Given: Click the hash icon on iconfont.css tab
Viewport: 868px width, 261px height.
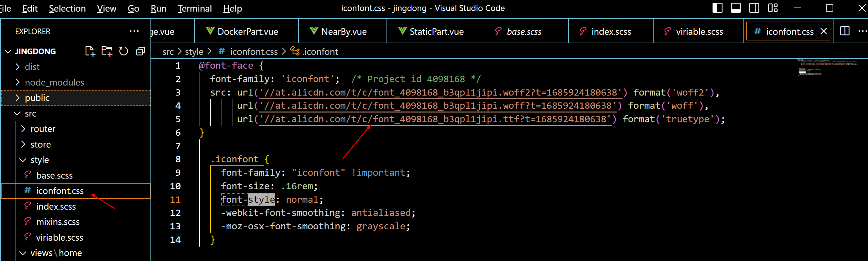Looking at the screenshot, I should coord(757,31).
